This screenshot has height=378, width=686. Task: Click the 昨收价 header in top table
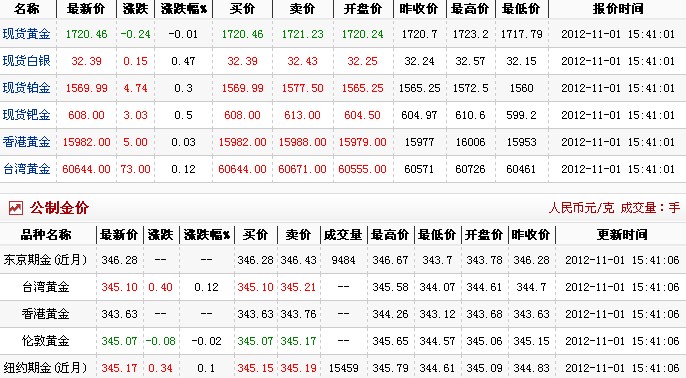click(x=419, y=8)
